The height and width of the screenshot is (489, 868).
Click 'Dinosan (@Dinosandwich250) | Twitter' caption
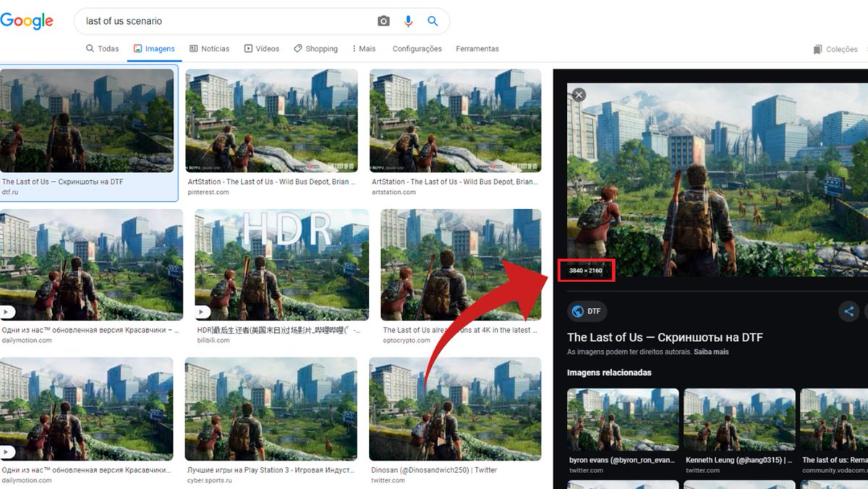(x=434, y=470)
